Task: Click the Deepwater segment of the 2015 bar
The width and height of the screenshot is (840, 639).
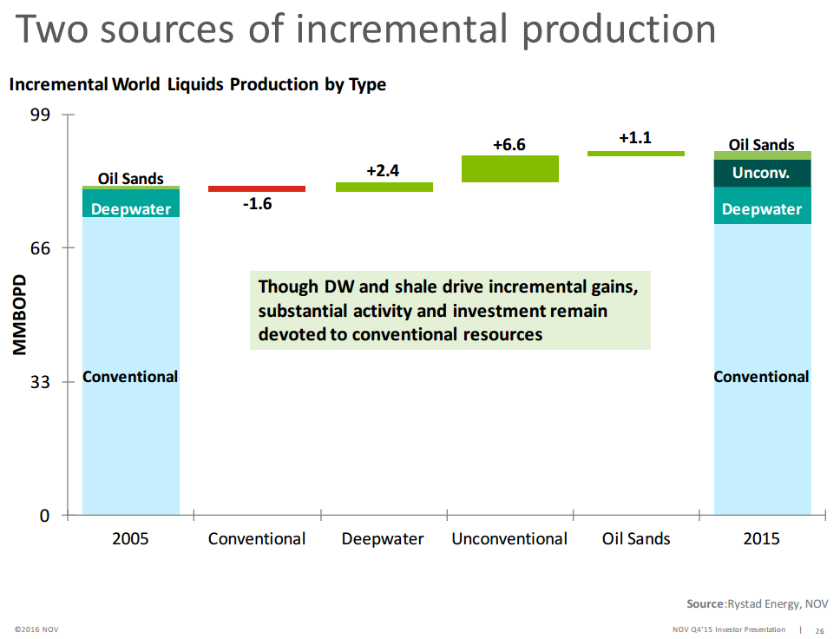Action: tap(762, 207)
